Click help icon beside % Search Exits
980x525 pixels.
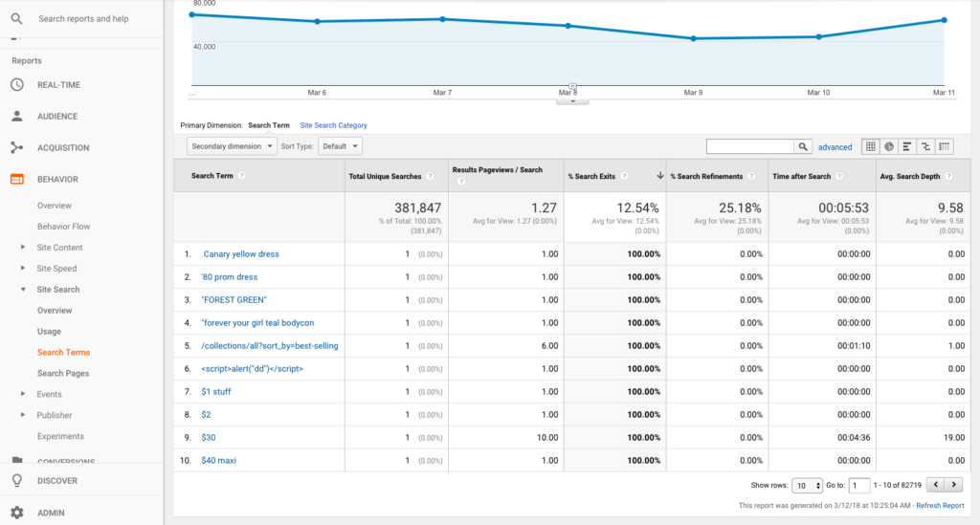pyautogui.click(x=624, y=176)
